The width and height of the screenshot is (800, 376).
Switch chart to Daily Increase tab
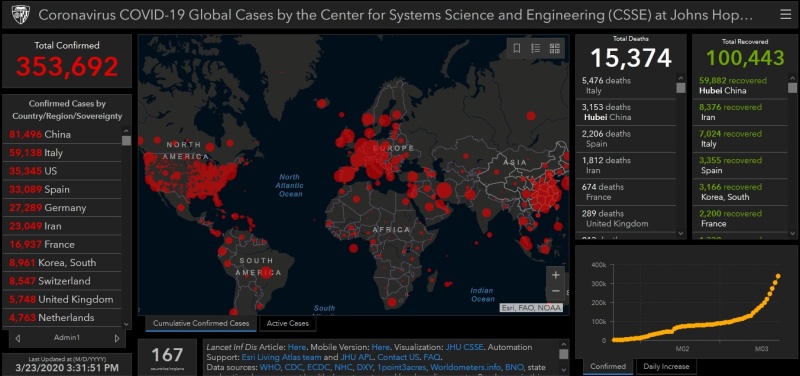(x=666, y=366)
